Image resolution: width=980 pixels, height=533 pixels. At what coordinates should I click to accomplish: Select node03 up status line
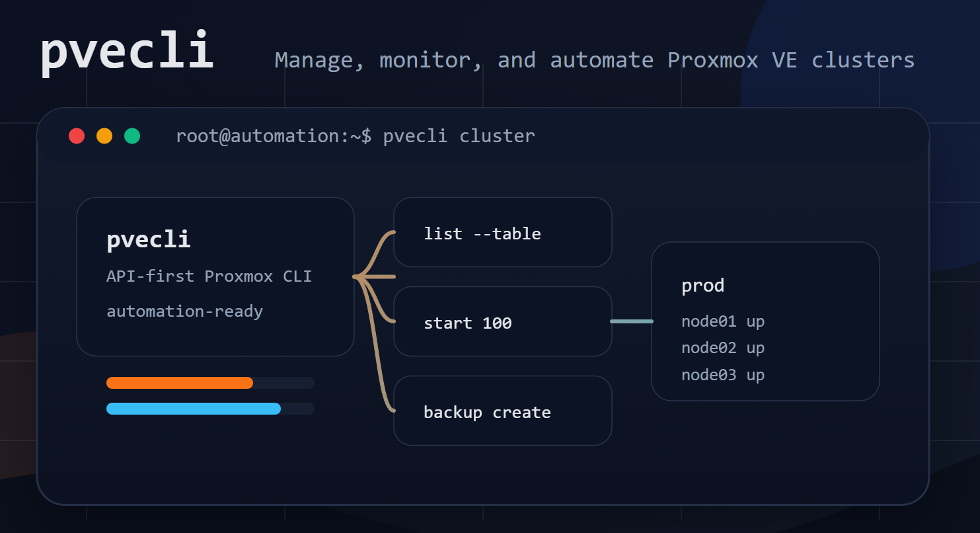tap(723, 375)
